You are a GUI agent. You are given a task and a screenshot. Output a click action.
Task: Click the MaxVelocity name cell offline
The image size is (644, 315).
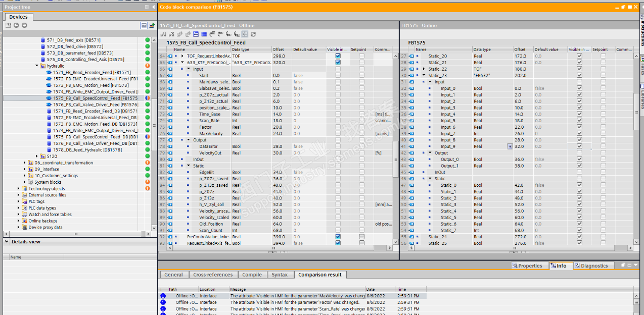pos(211,133)
